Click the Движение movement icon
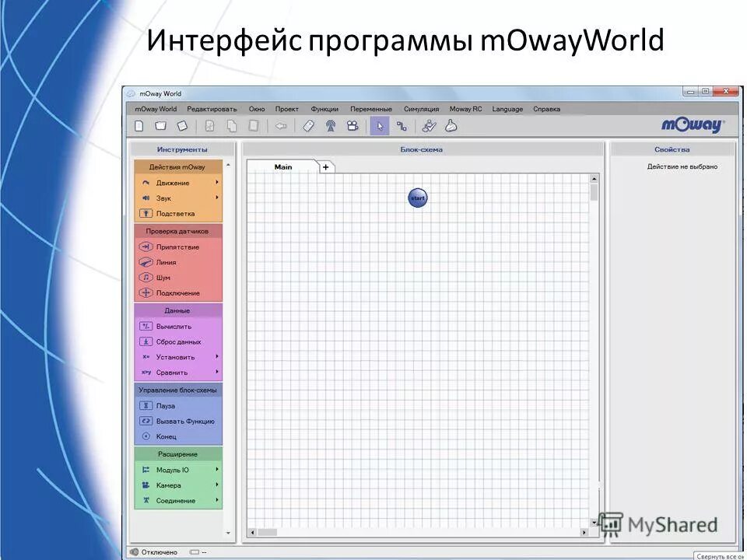This screenshot has height=560, width=747. (x=146, y=183)
